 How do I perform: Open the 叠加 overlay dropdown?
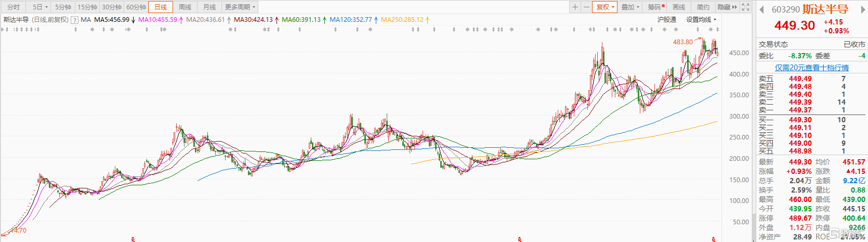pos(630,7)
